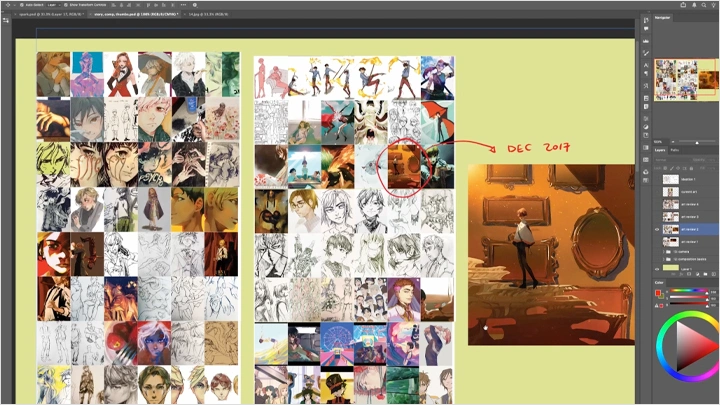Hide the Layer 1 background layer
The image size is (720, 405).
tap(657, 269)
